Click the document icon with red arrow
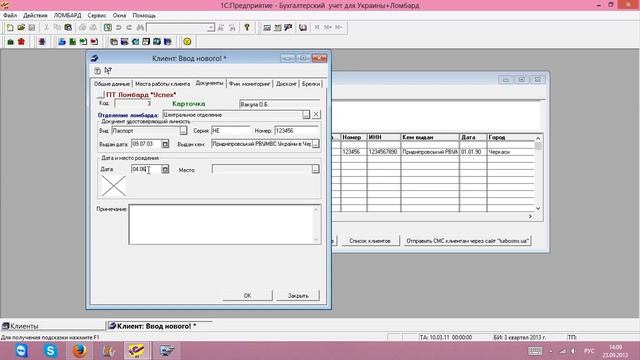 point(94,42)
